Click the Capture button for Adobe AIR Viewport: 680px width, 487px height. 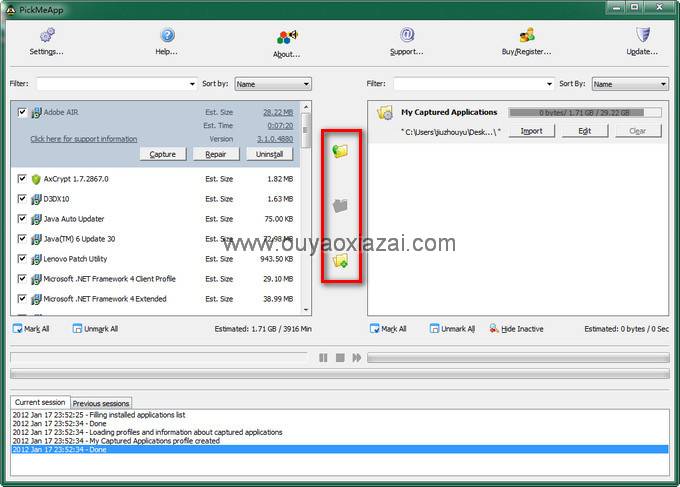(163, 154)
